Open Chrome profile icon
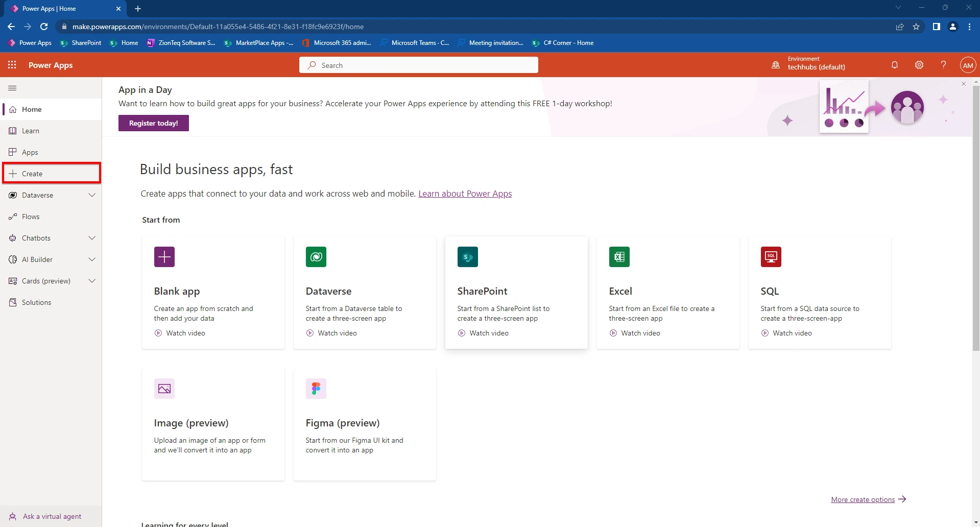This screenshot has height=527, width=980. pos(953,27)
